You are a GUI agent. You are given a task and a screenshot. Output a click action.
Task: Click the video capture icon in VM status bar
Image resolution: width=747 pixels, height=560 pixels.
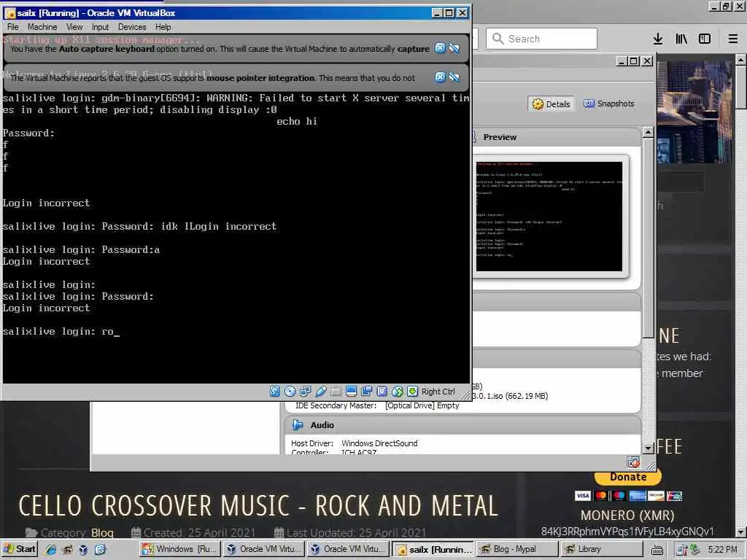(366, 392)
